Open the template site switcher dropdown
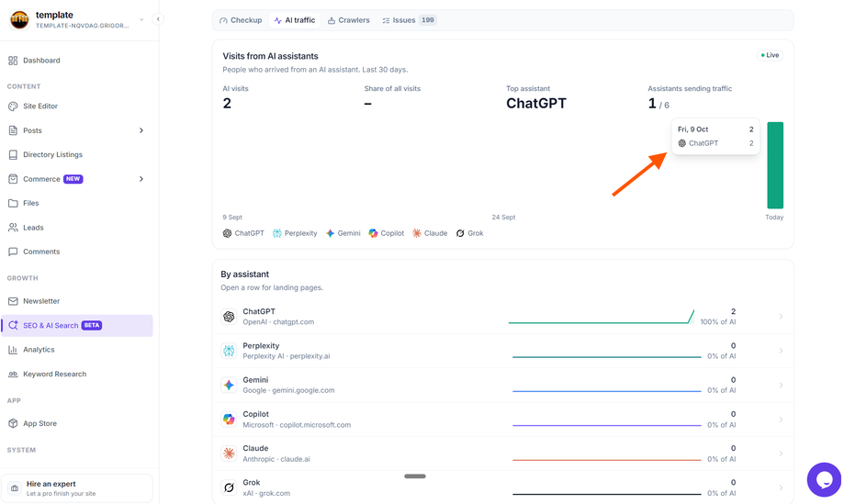Screen dimensions: 844x504 tap(141, 19)
